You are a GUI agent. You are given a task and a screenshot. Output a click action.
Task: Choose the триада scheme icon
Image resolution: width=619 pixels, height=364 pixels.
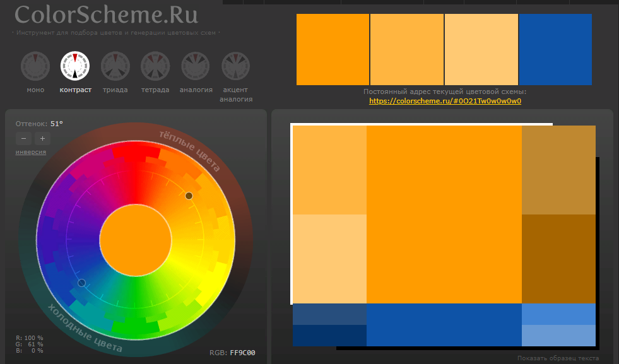click(115, 66)
